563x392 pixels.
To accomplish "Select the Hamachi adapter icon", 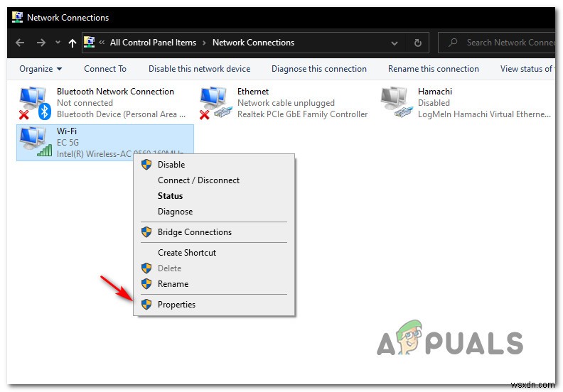I will click(x=397, y=103).
